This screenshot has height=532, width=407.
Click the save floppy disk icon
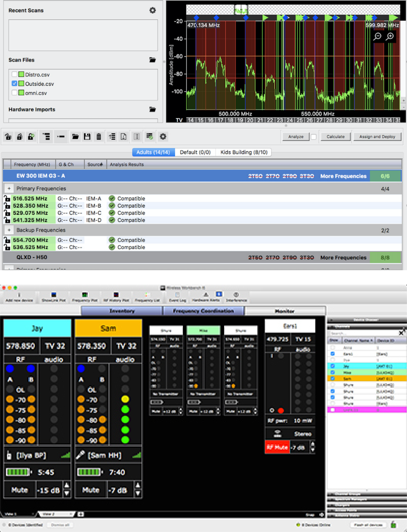coord(87,137)
